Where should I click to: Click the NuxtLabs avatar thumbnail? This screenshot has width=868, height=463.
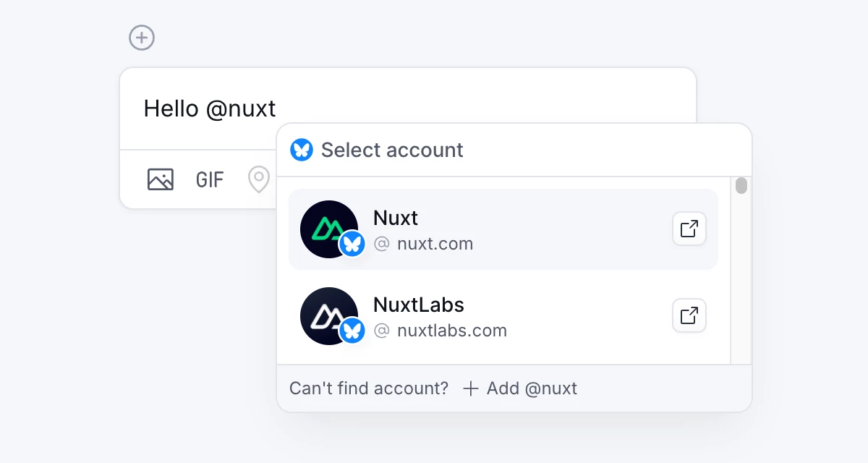[329, 315]
